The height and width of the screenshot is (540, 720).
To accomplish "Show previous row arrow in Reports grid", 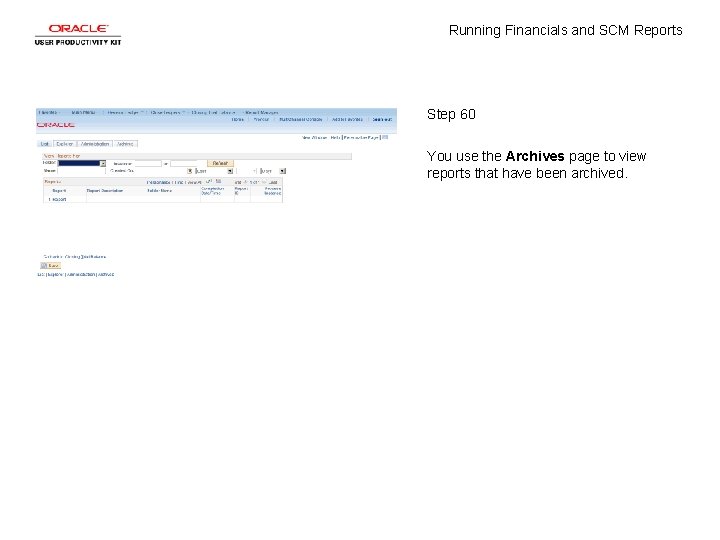I will (245, 182).
